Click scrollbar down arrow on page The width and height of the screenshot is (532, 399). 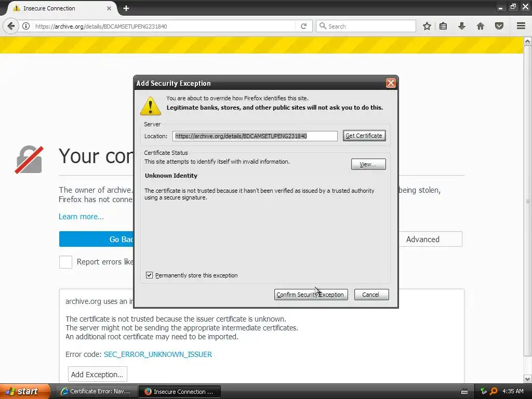(528, 379)
